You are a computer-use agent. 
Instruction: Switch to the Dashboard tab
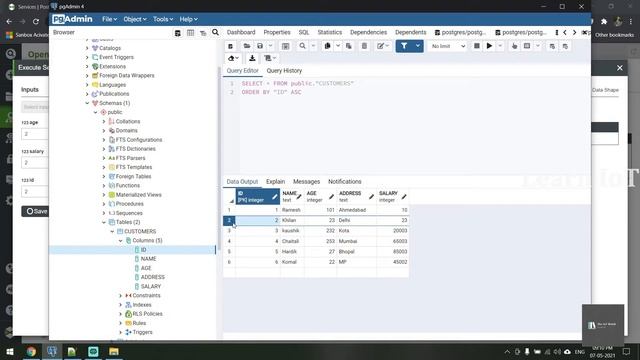click(241, 32)
